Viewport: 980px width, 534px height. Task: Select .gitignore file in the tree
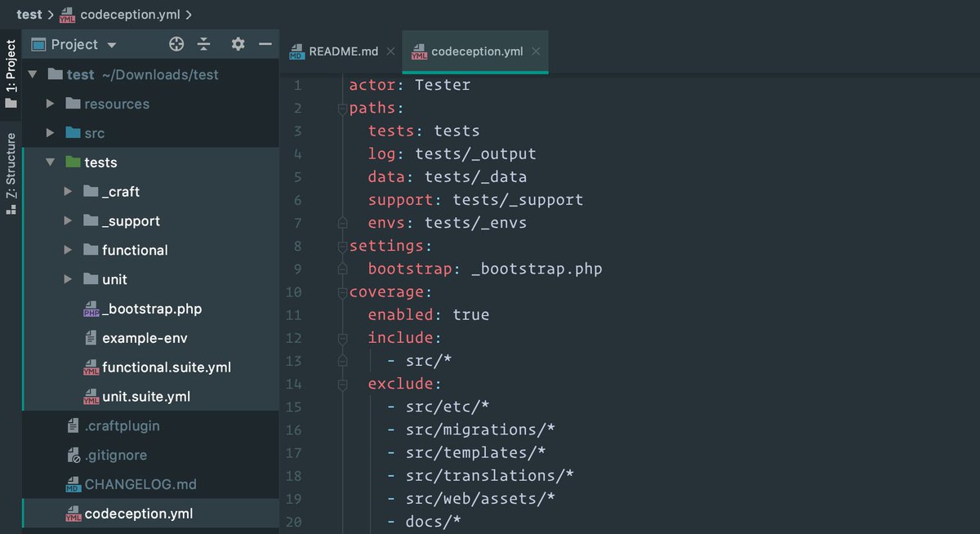[116, 455]
